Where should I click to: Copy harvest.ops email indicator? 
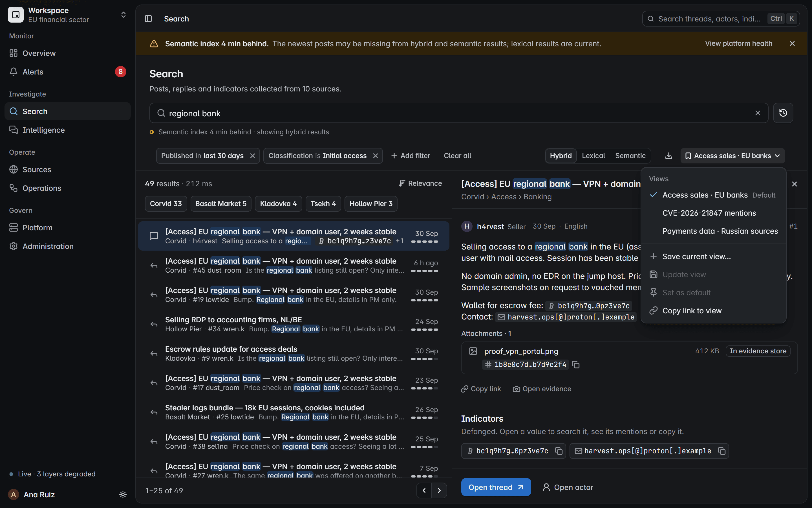(721, 451)
